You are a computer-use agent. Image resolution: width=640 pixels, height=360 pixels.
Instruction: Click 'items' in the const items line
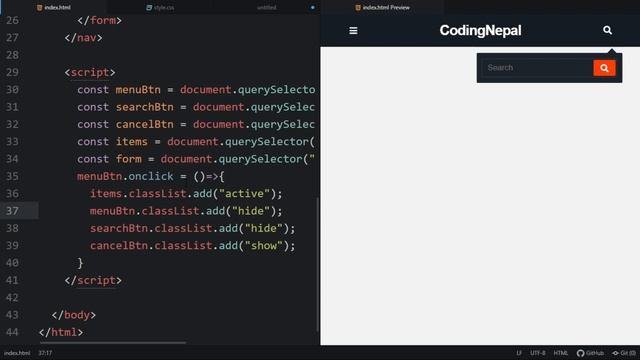[x=131, y=142]
